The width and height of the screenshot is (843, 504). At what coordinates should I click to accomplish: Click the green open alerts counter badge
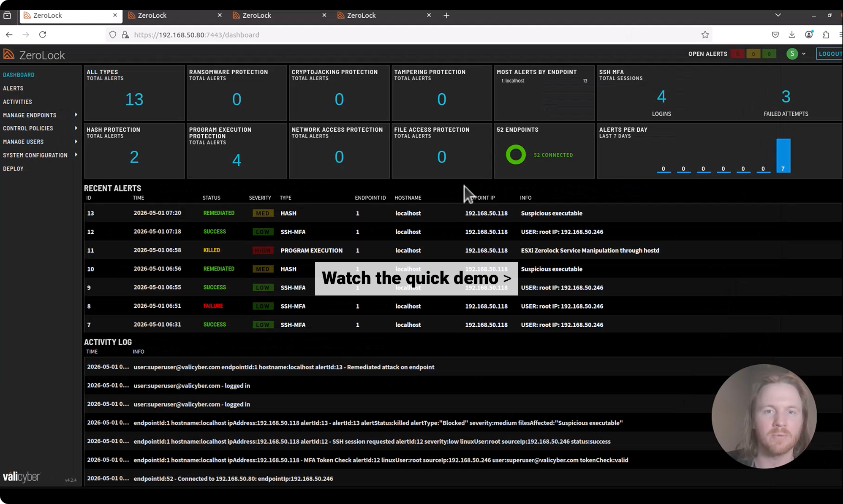point(769,54)
